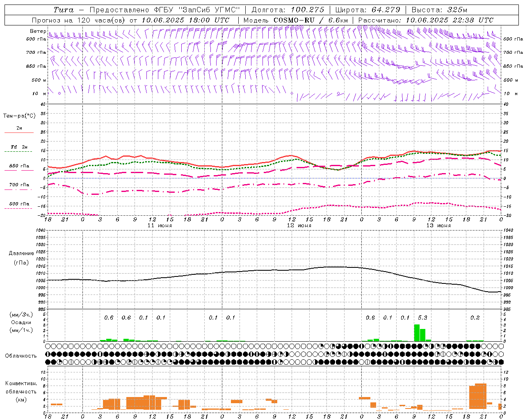
Task: Click the "850 гПа" entry in temperature legend
Action: [19, 166]
